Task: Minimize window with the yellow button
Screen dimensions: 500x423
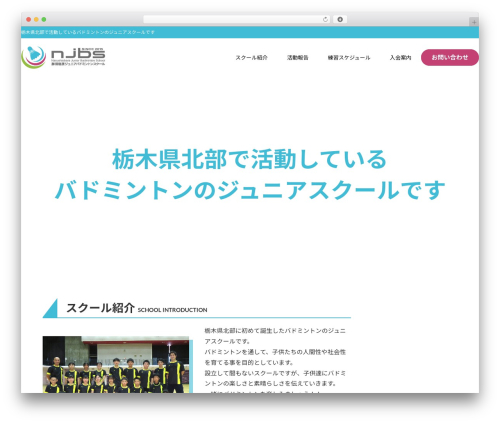Action: (x=36, y=19)
